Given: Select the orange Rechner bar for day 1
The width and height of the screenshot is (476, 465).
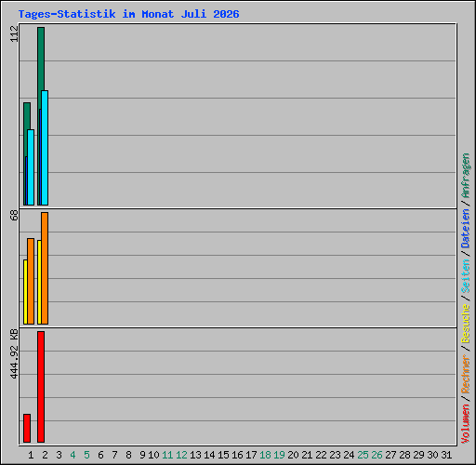Looking at the screenshot, I should click(x=31, y=282).
